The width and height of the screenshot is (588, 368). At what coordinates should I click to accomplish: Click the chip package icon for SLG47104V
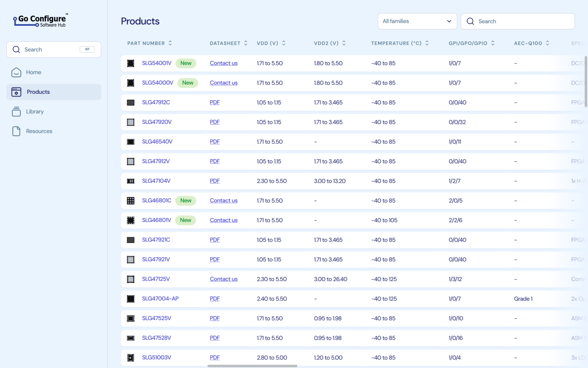pyautogui.click(x=130, y=181)
